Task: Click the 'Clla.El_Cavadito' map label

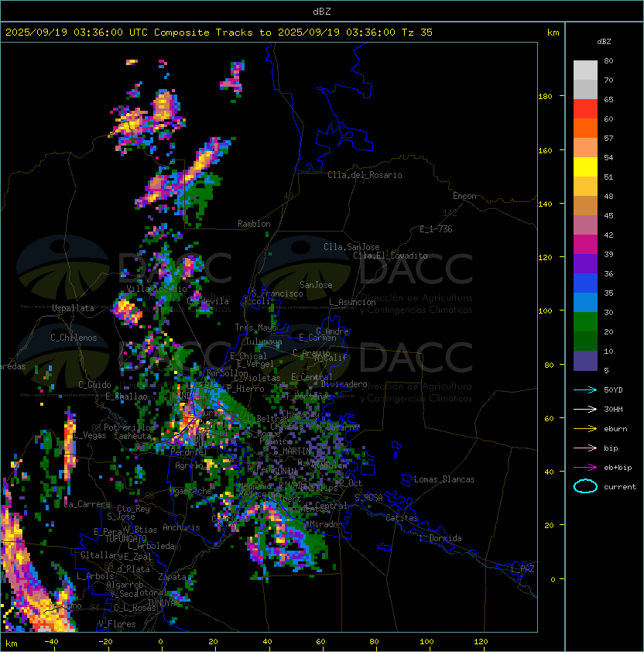Action: 390,256
